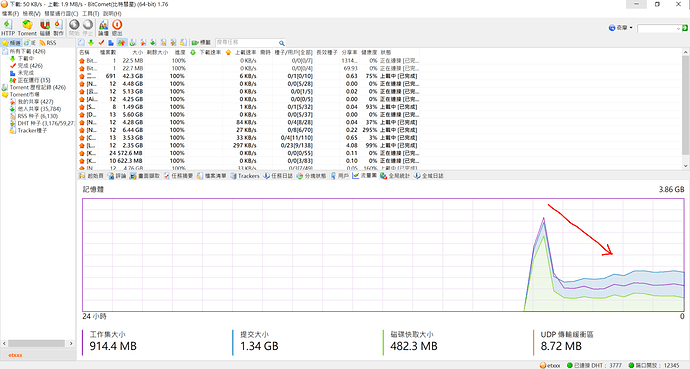Viewport: 690px width, 369px height.
Task: Click the left sidebar horizontal scrollbar
Action: click(x=37, y=343)
